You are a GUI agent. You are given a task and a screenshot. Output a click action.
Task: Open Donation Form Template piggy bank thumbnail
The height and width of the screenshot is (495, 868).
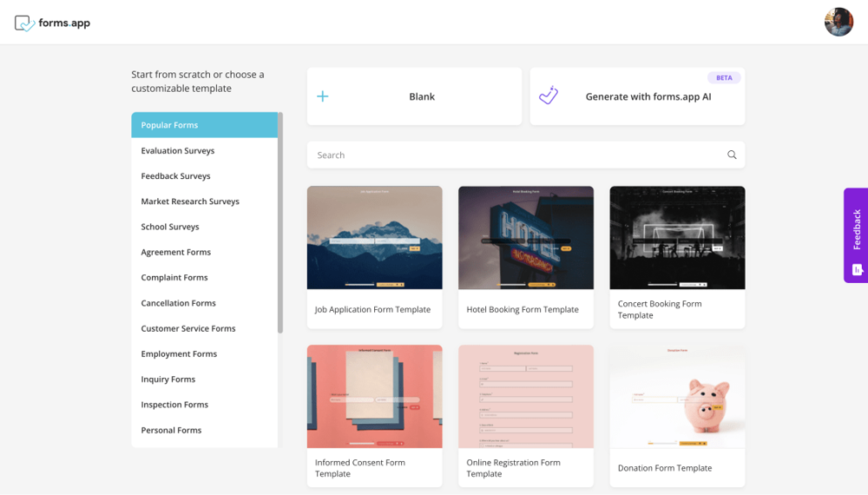click(677, 396)
